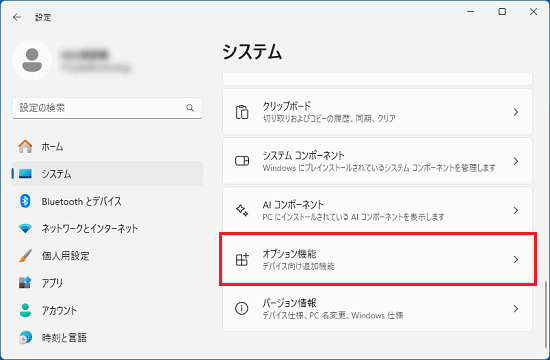Click the アプリ apps icon
Image resolution: width=550 pixels, height=360 pixels.
point(25,282)
